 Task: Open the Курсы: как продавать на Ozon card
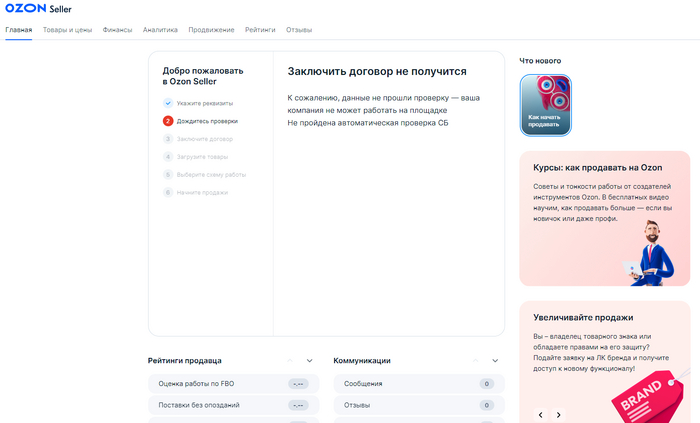(604, 219)
